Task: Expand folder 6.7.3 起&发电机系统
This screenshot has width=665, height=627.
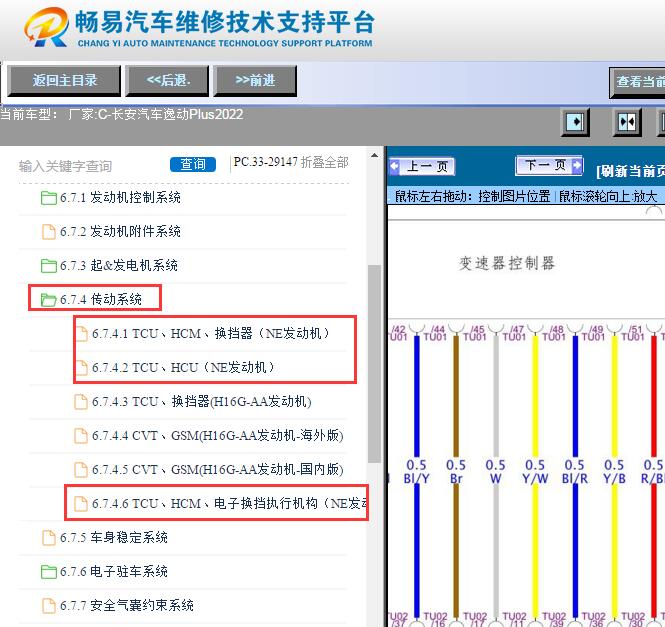Action: click(x=119, y=266)
